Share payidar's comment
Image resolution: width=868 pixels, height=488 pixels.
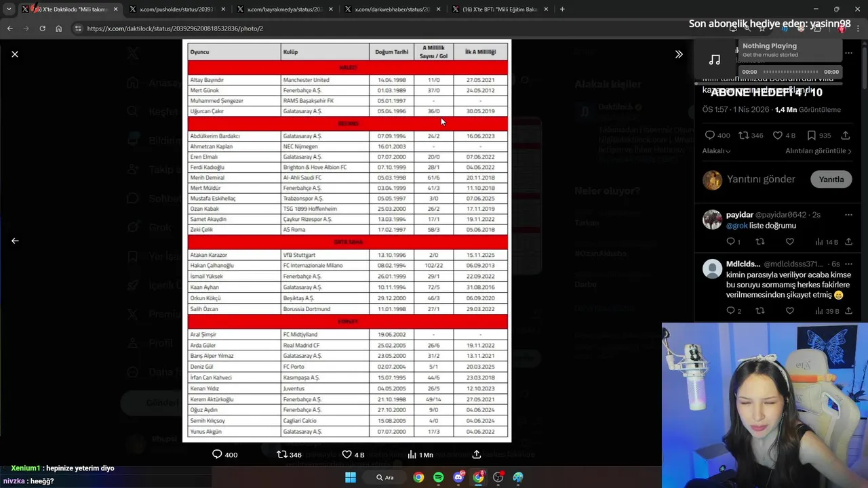848,241
